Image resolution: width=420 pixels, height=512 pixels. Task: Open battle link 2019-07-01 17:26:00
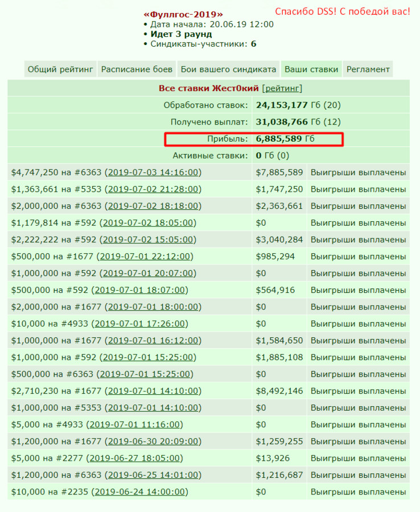click(140, 324)
